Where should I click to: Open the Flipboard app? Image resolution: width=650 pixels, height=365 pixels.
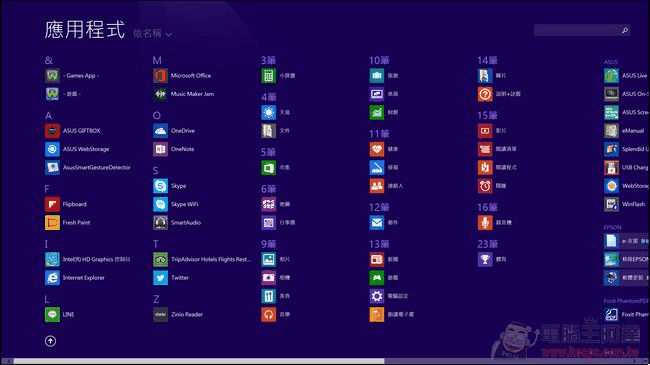click(66, 204)
